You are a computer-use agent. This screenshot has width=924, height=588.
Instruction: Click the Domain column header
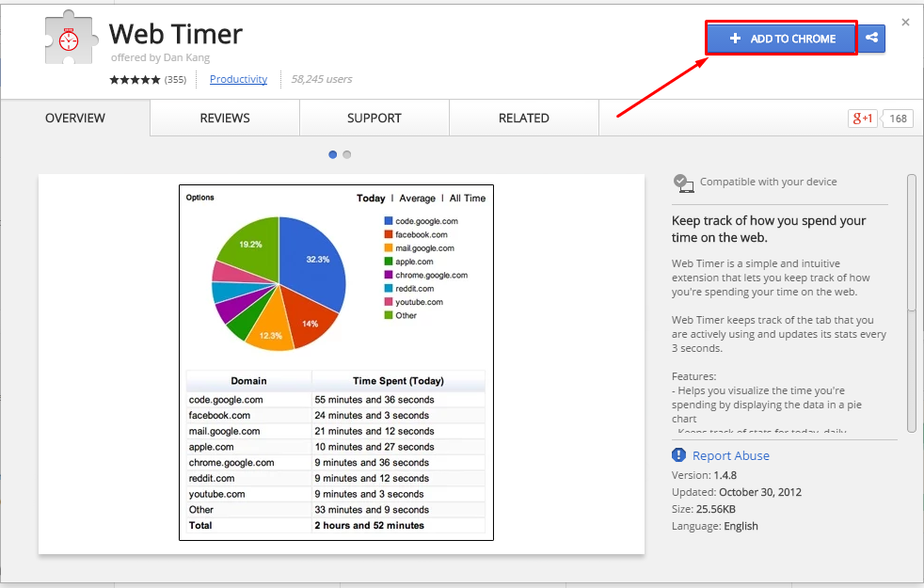tap(248, 381)
